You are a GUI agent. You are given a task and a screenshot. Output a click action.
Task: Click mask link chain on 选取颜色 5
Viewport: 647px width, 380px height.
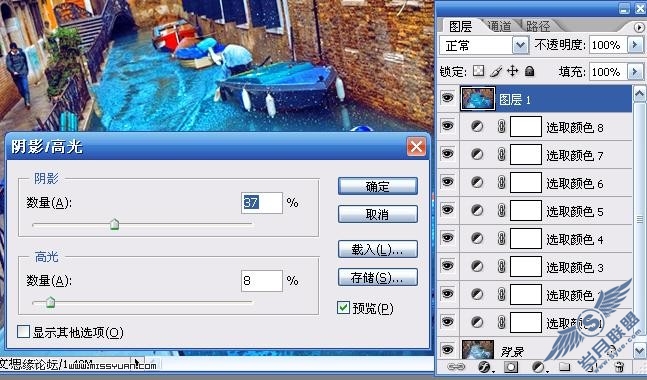tap(501, 210)
